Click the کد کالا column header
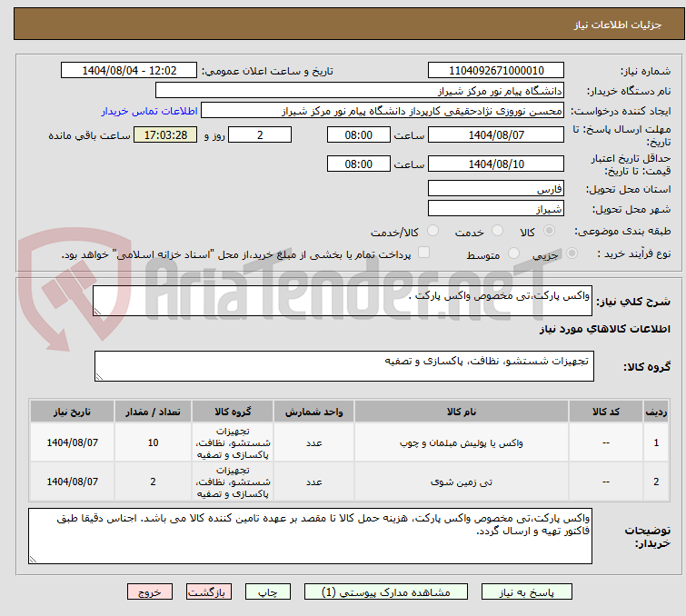 606,412
